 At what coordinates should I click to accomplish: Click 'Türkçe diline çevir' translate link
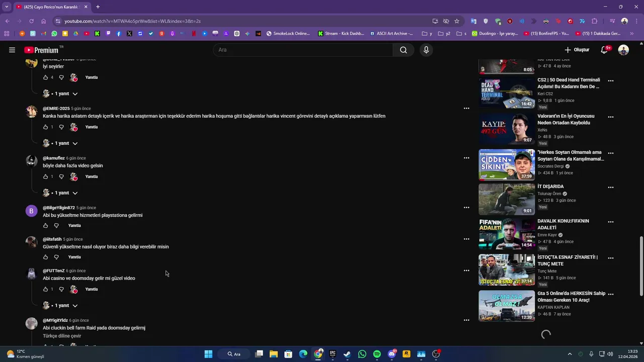point(62,336)
